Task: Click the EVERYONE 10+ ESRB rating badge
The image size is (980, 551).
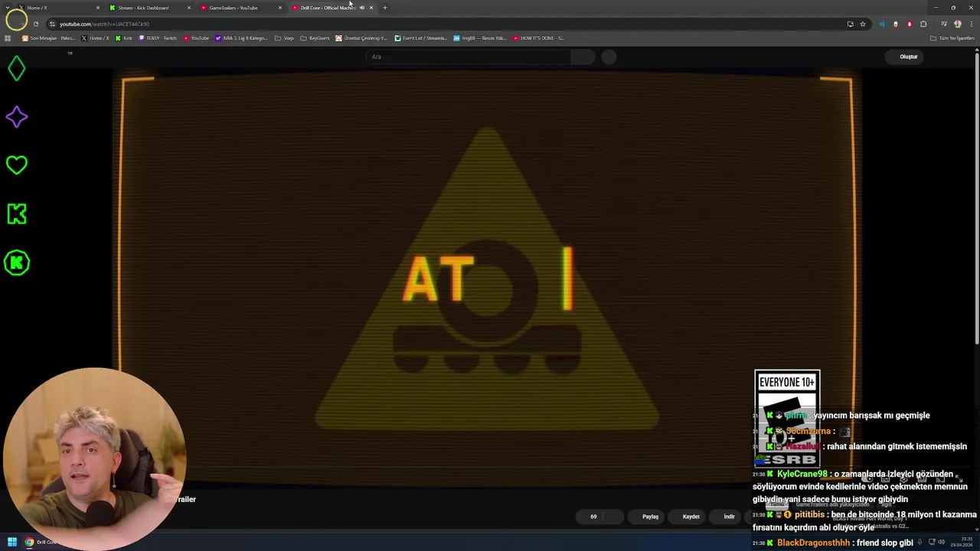Action: coord(787,419)
